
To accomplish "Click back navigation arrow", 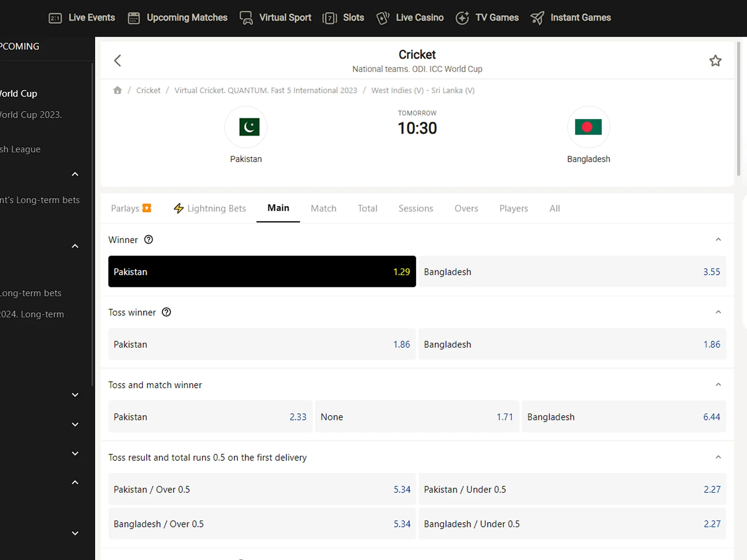I will [117, 61].
